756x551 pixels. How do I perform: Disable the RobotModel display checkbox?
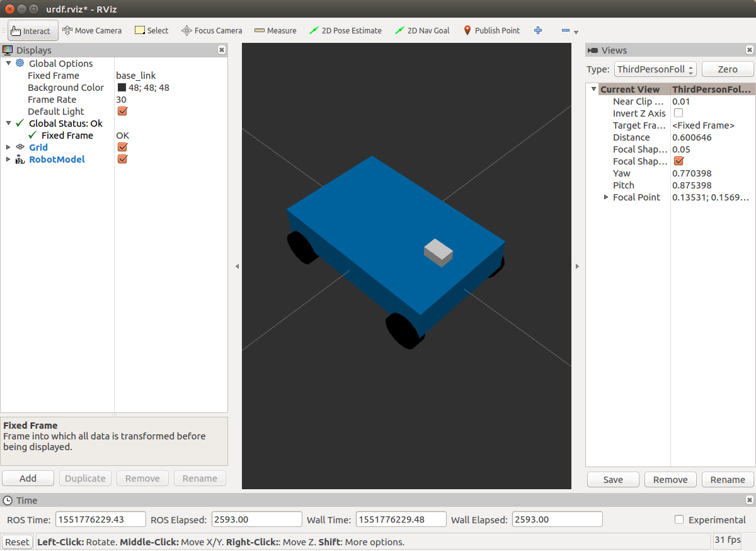pyautogui.click(x=123, y=159)
